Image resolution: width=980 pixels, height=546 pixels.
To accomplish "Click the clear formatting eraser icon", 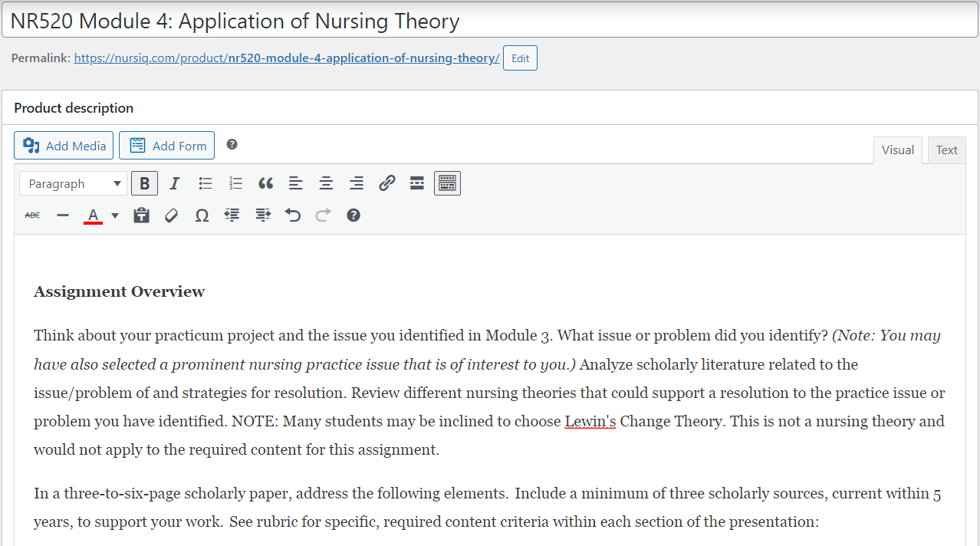I will click(x=172, y=215).
